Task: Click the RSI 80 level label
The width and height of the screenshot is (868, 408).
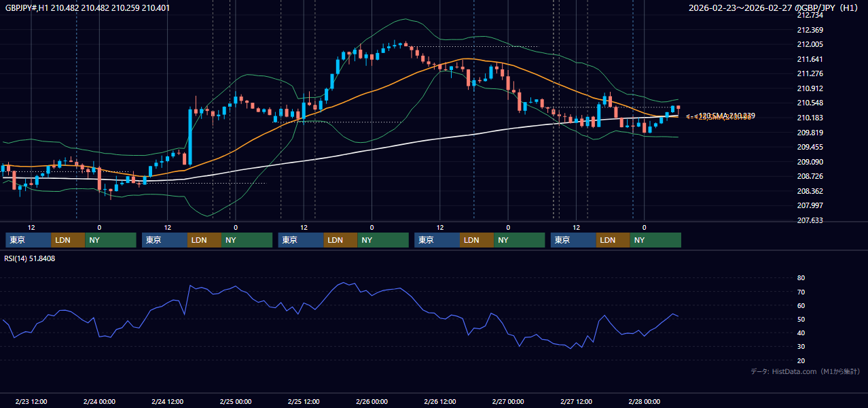Action: pos(801,278)
